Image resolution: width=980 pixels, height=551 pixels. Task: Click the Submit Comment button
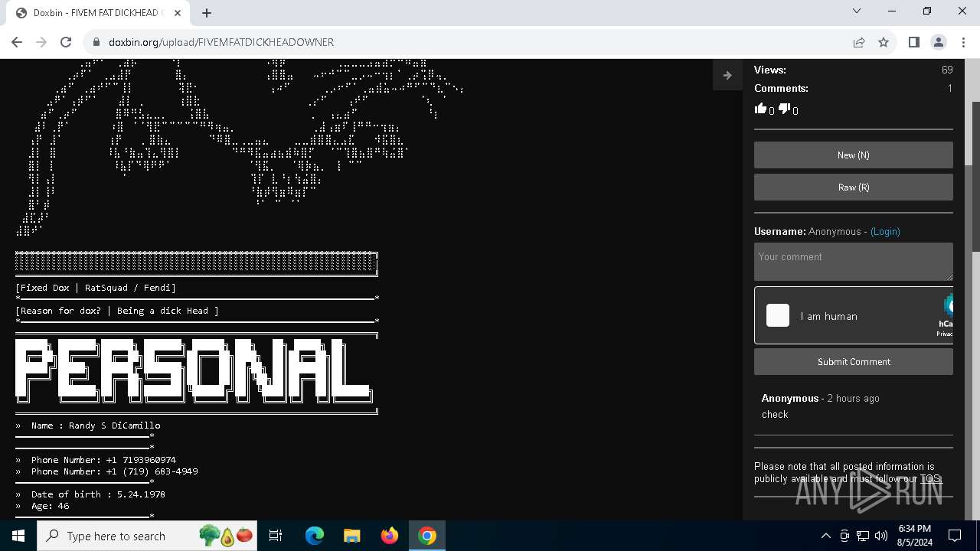(854, 362)
